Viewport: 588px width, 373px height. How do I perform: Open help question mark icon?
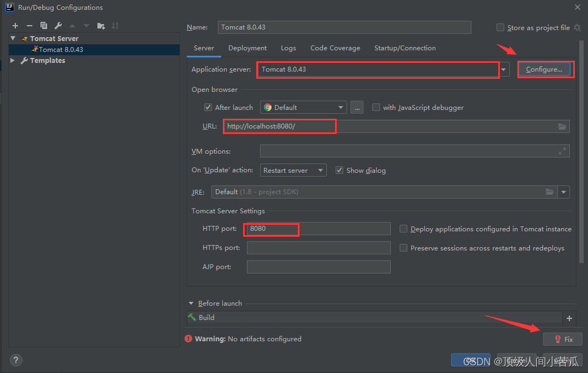(16, 360)
